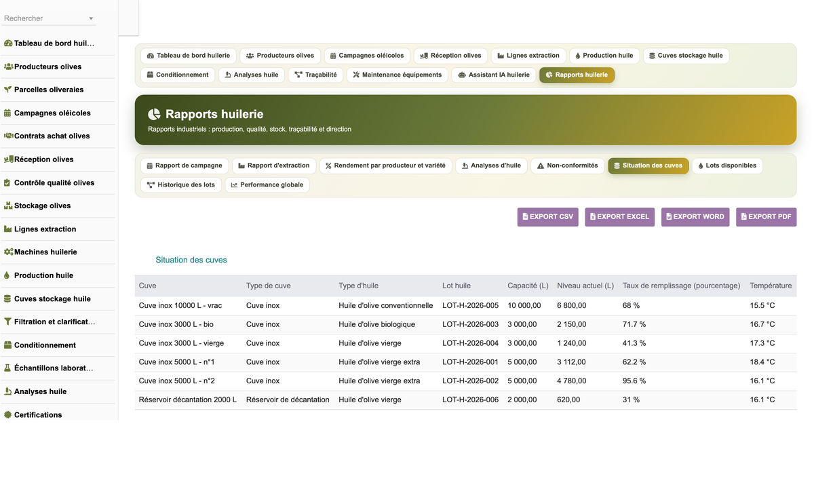
Task: Click the Contrats achat olives handshake icon
Action: pyautogui.click(x=8, y=136)
